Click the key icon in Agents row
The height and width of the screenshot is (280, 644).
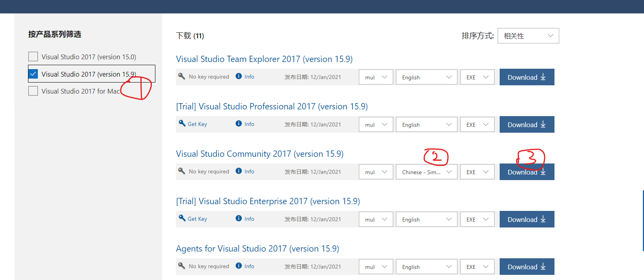(182, 266)
